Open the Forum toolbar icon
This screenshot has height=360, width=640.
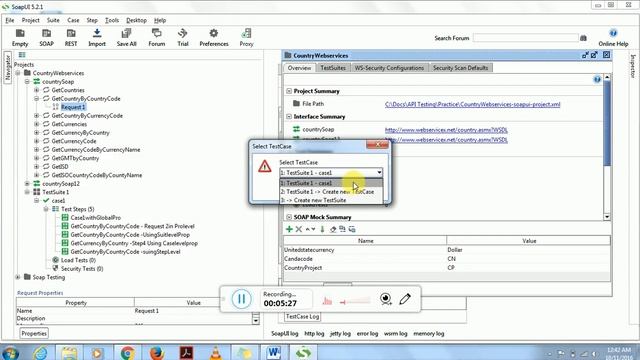156,38
